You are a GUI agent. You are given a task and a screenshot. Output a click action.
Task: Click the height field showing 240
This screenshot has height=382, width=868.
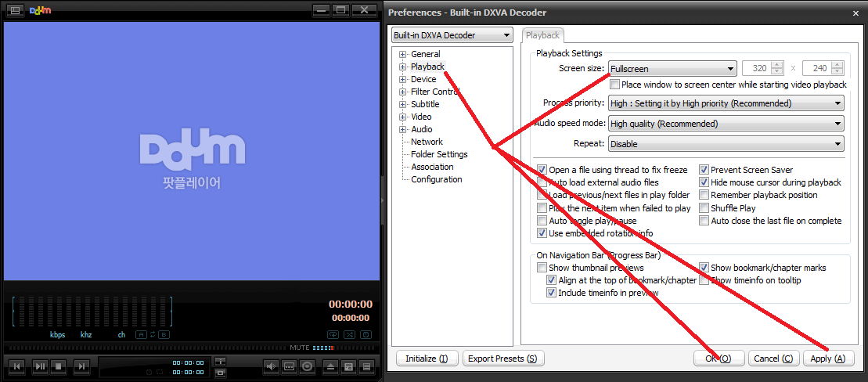(817, 69)
